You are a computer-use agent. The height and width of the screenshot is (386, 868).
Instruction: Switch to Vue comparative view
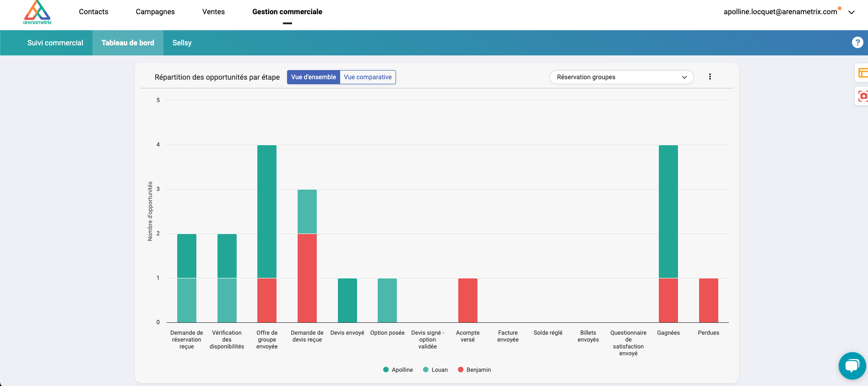pyautogui.click(x=368, y=77)
